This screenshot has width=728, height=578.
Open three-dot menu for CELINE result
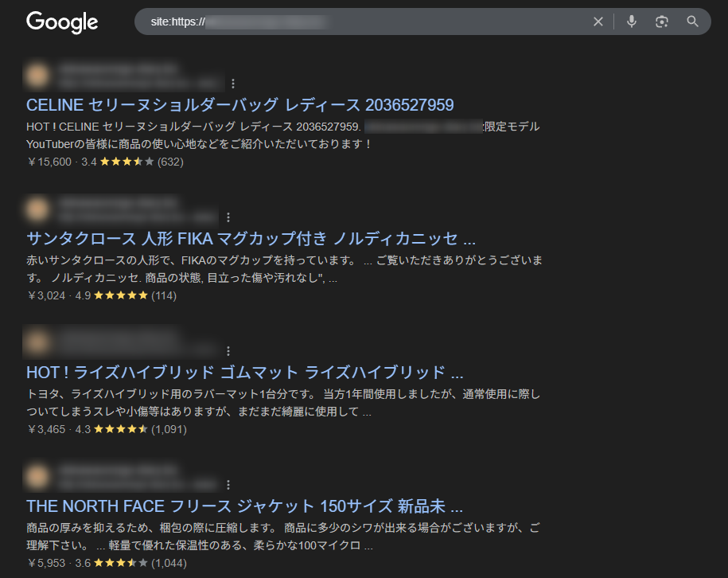point(233,83)
